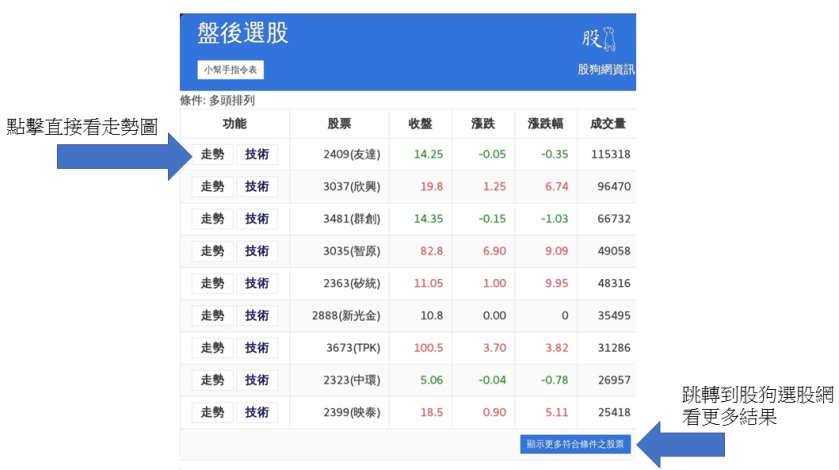The height and width of the screenshot is (470, 839).
Task: View 走勢 chart for 3673(TPK)
Action: [x=212, y=347]
